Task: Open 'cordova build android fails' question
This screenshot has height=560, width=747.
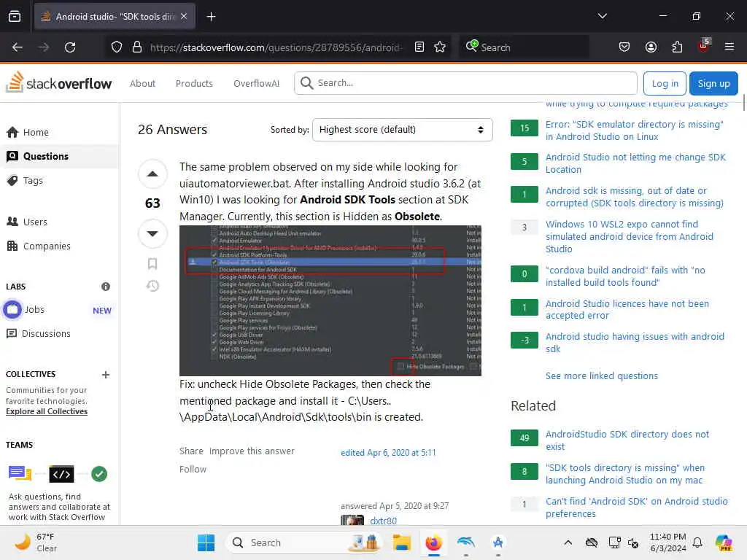Action: coord(625,276)
